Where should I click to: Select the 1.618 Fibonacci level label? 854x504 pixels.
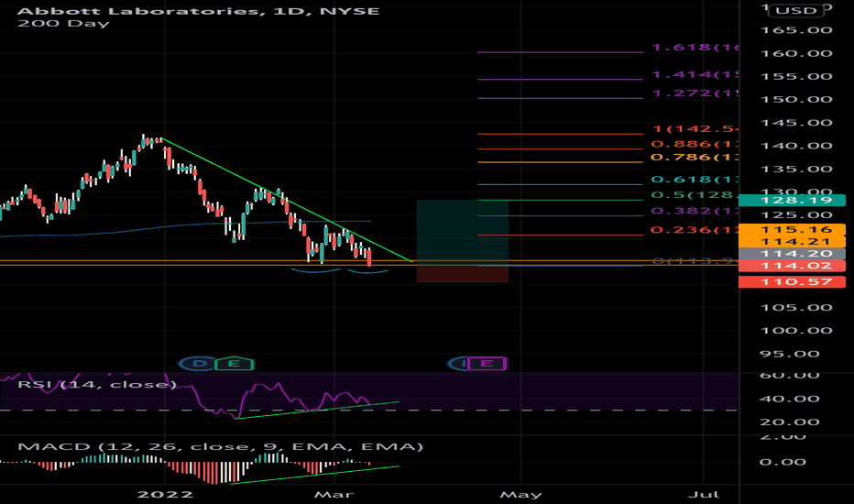click(x=695, y=48)
